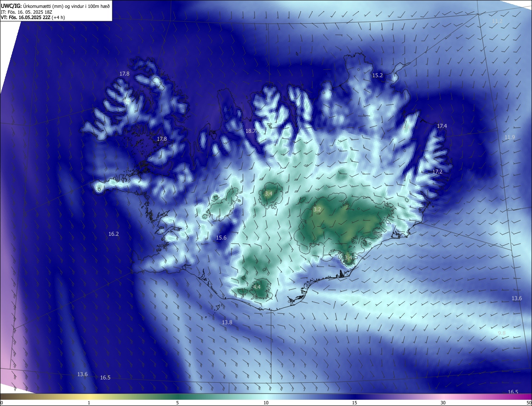Click the VT: Fös. 16.05.2025 22Z (+4 h) line
This screenshot has height=406, width=532.
pos(33,17)
